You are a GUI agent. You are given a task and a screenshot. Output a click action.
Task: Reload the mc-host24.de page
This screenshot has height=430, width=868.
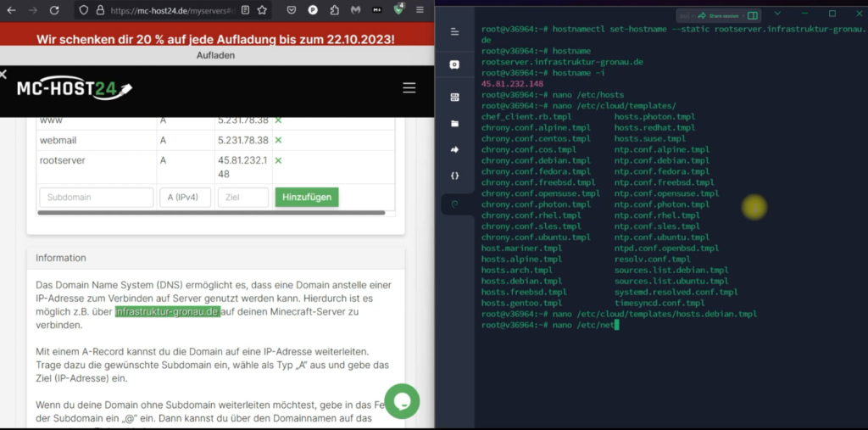[54, 10]
